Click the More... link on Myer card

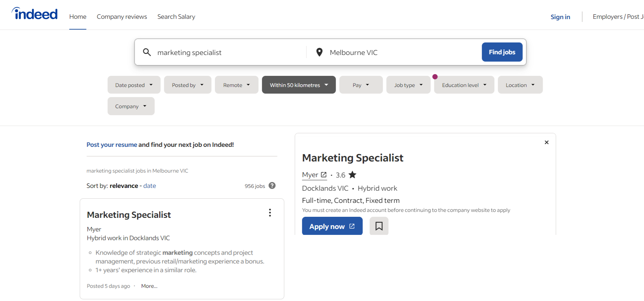point(149,286)
